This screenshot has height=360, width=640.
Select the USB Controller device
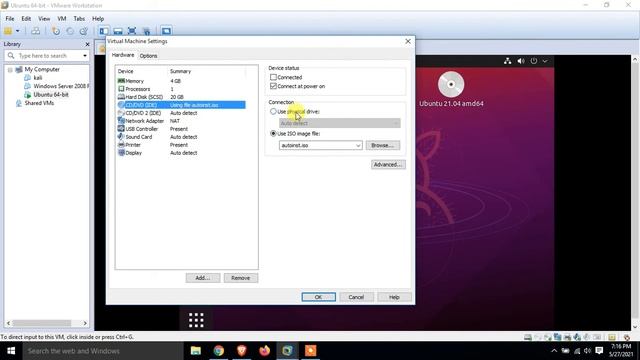[x=181, y=129]
